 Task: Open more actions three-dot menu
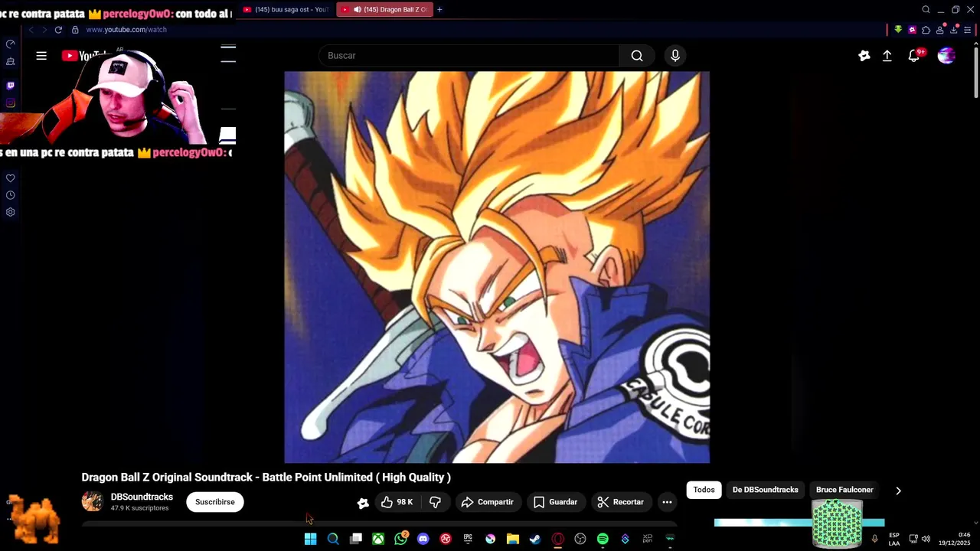(667, 502)
